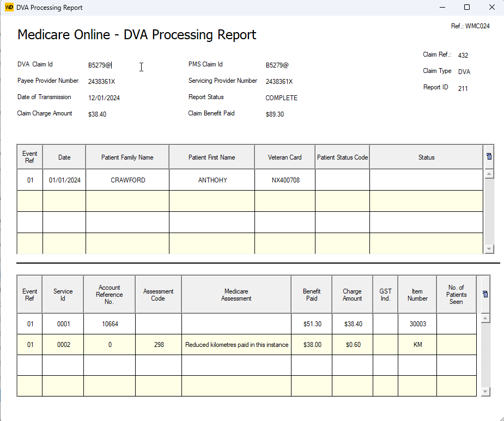Click the WD application icon in title bar
Screen dimensions: 504x421
(9, 7)
